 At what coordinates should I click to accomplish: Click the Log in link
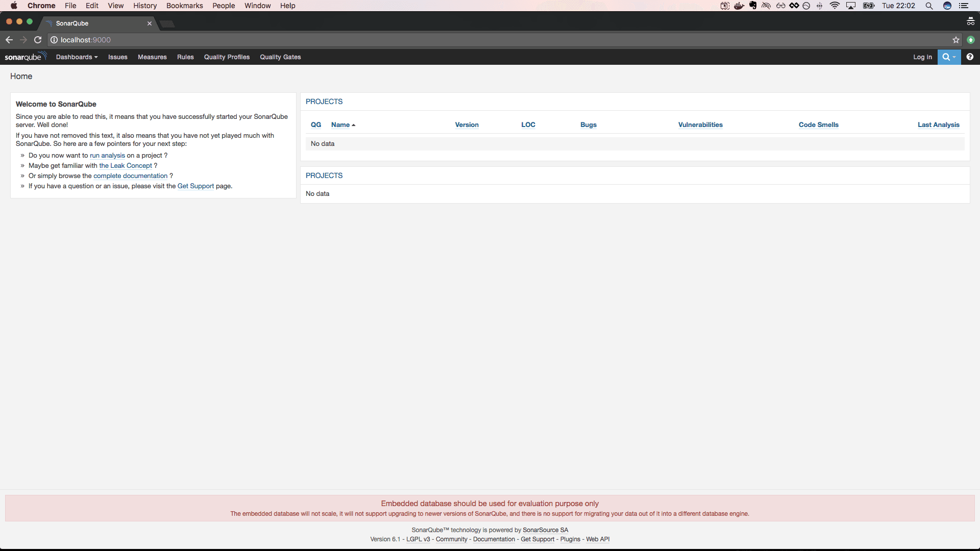pyautogui.click(x=922, y=57)
